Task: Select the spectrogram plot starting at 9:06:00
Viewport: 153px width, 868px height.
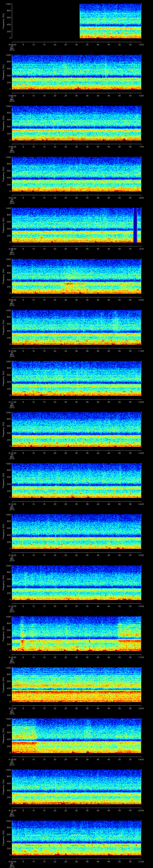Action: click(x=77, y=123)
